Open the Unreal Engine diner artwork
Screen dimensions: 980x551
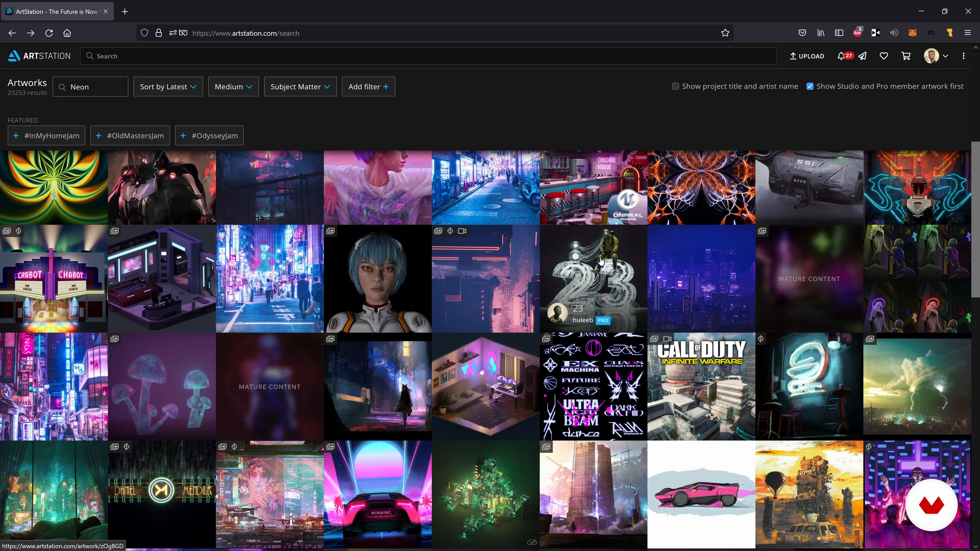(593, 187)
